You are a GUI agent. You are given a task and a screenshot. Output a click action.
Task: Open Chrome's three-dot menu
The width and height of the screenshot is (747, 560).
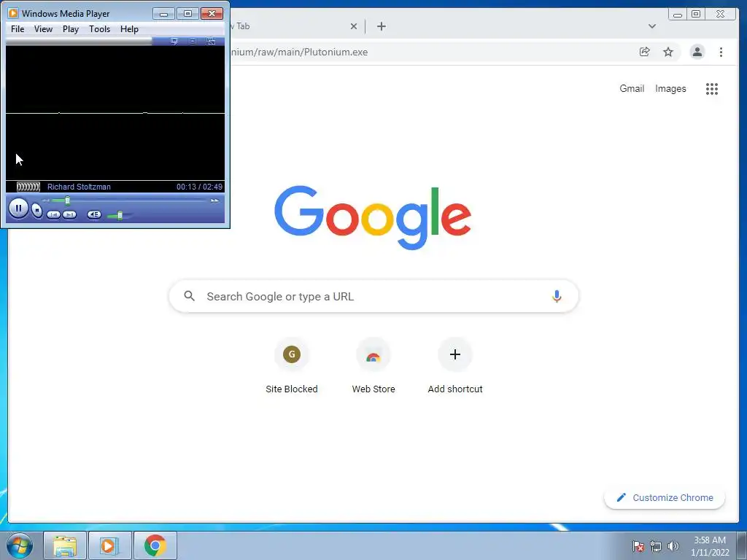721,52
